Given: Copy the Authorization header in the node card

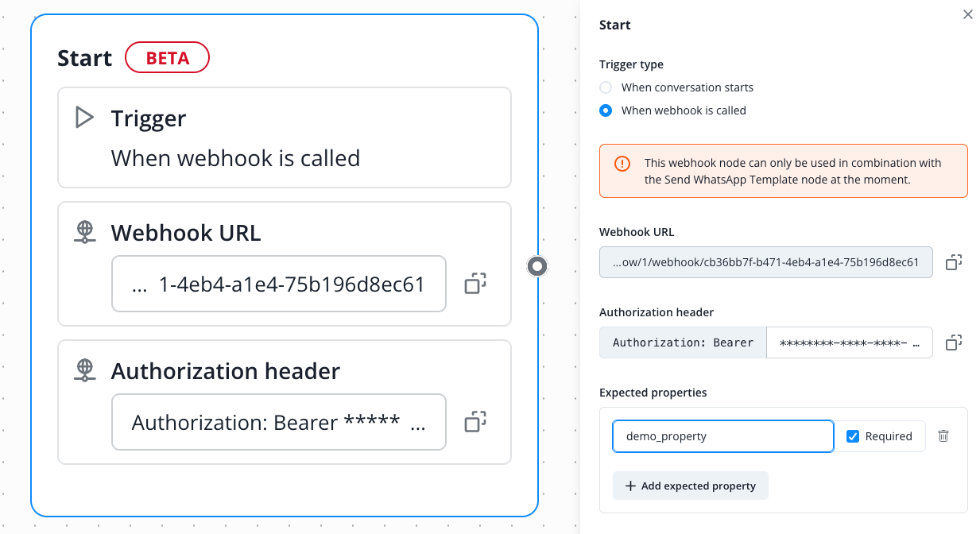Looking at the screenshot, I should (x=475, y=422).
